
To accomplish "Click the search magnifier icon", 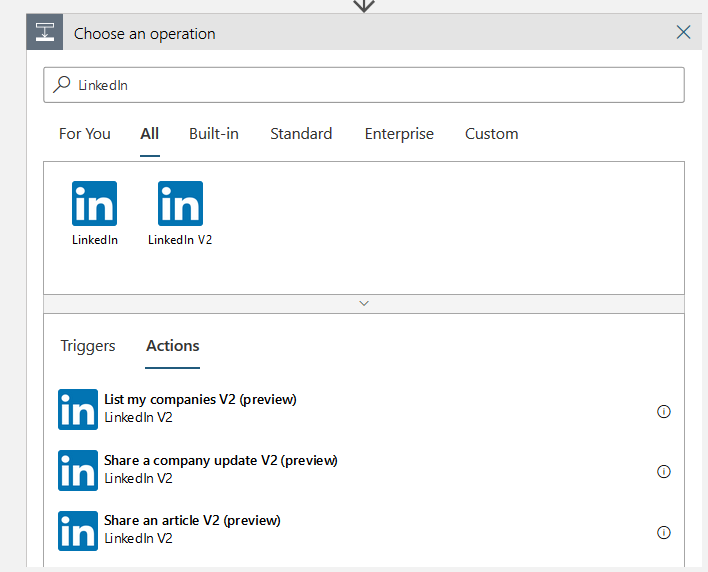I will [62, 85].
